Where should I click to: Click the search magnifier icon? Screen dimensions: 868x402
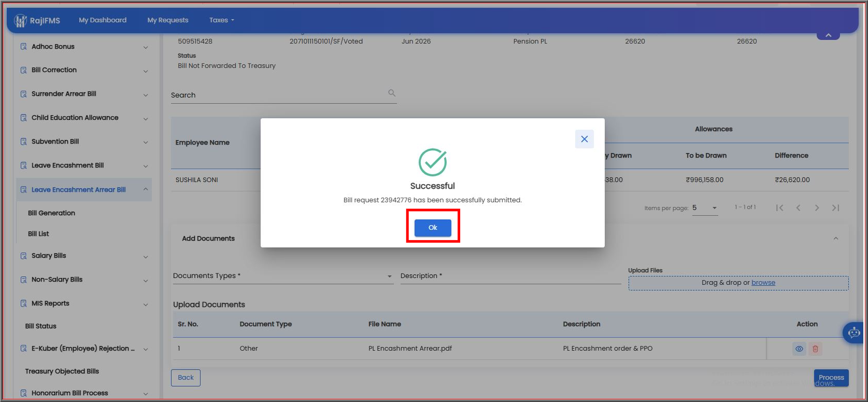[x=392, y=93]
